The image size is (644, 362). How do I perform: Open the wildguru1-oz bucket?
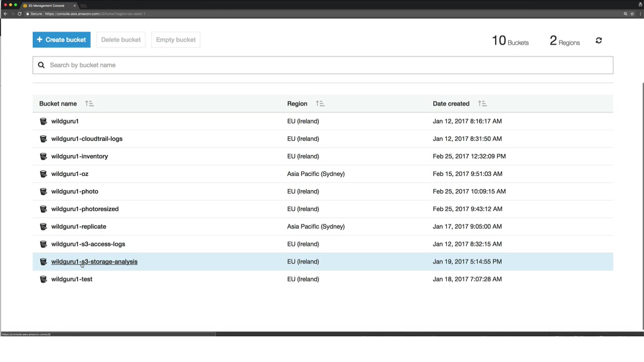69,174
